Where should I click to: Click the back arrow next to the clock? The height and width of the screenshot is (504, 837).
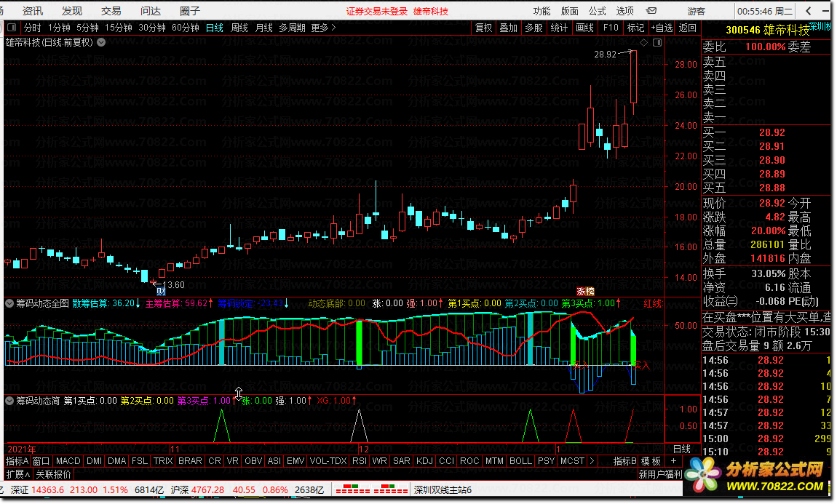809,11
